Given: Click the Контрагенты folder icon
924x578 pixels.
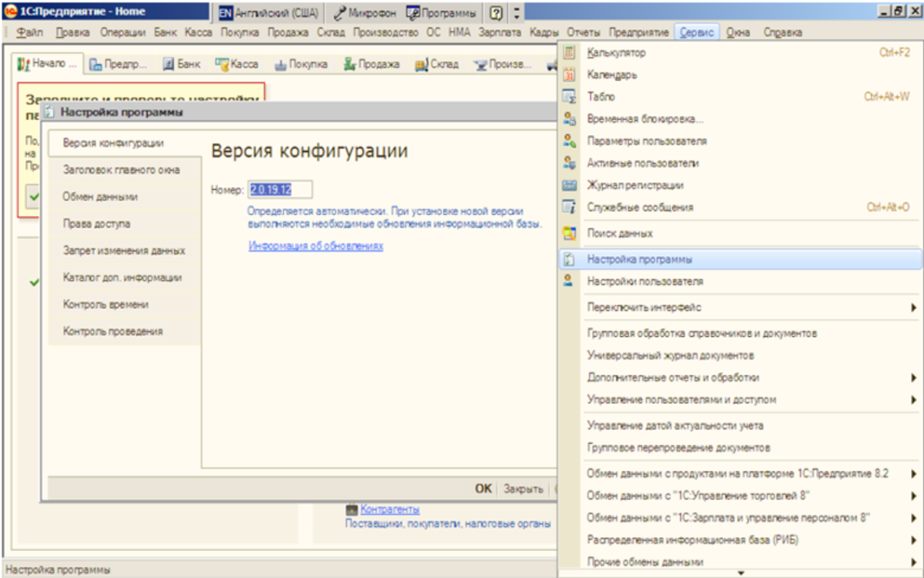Looking at the screenshot, I should pos(352,509).
